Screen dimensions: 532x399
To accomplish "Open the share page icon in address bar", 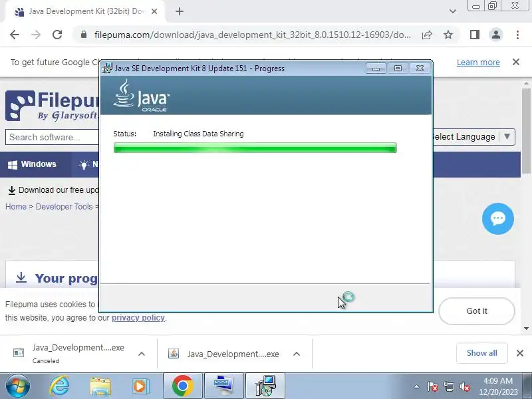I will 427,35.
